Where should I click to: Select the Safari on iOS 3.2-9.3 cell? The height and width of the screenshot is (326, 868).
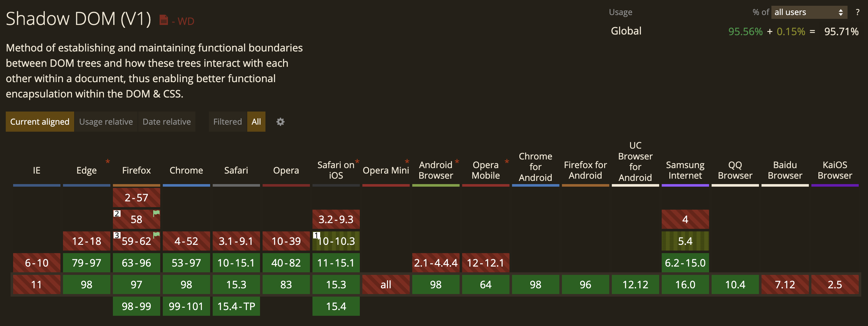(336, 219)
